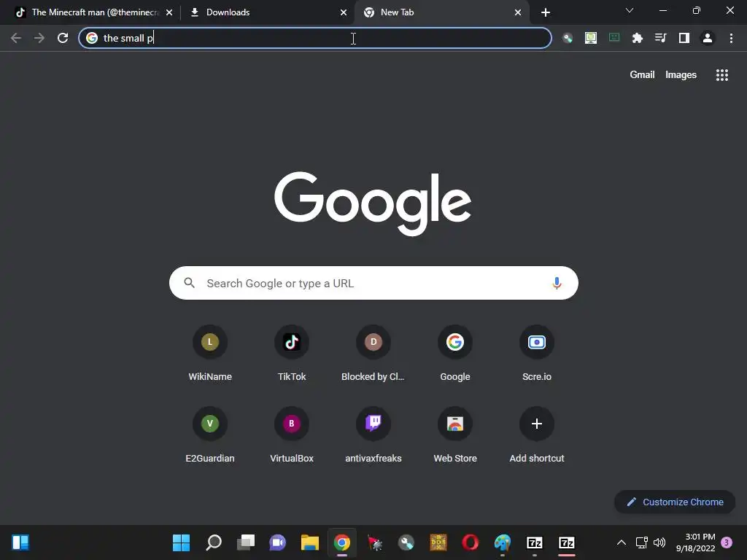Open a new tab with the plus button
Screen dimensions: 747x560
(546, 12)
